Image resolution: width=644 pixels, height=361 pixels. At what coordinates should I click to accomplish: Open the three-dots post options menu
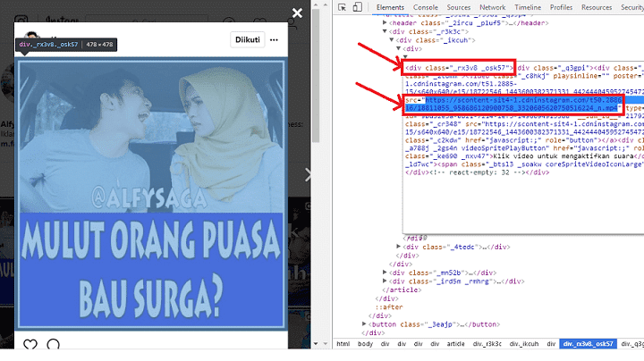point(274,40)
